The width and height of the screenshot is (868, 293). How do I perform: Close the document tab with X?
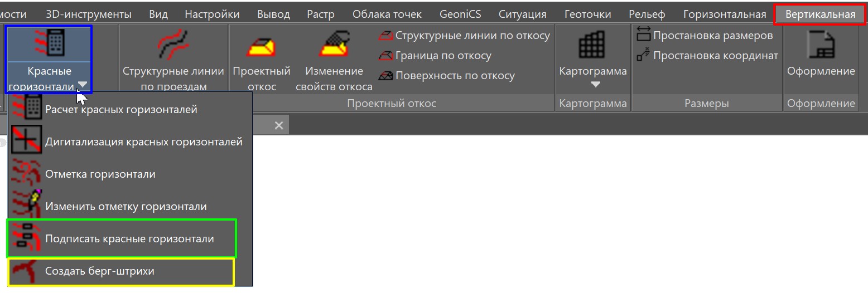[279, 125]
